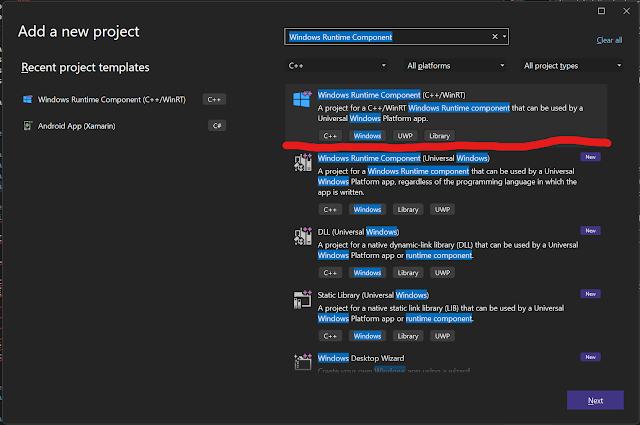Maximize the Add a new project dialog
Viewport: 640px width, 425px height.
[601, 11]
